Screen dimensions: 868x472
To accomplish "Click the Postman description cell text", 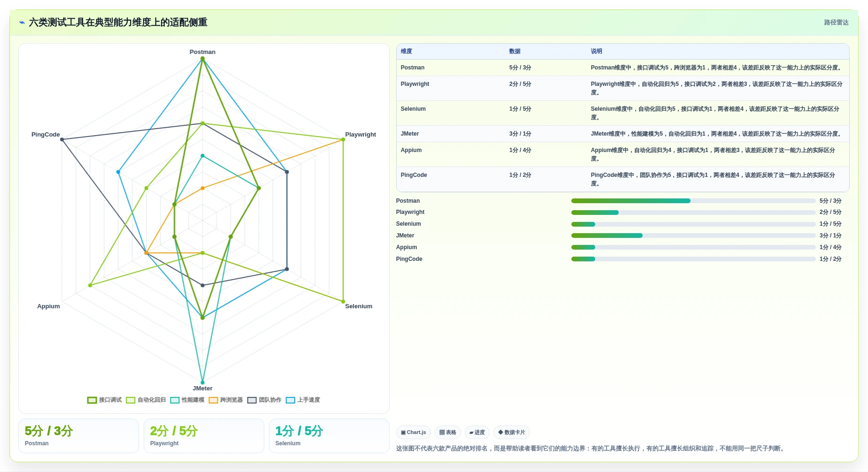I will point(717,68).
